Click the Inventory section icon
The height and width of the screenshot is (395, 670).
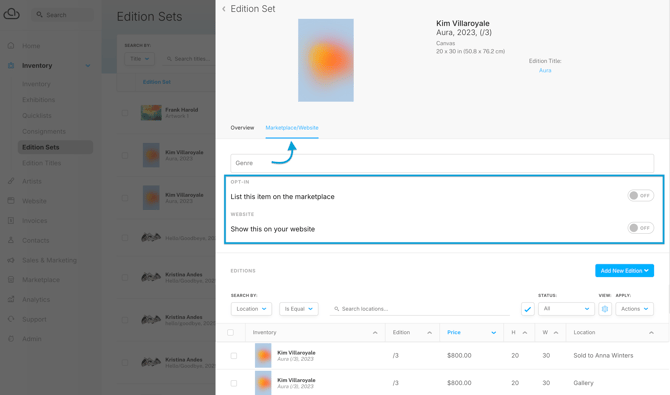click(x=11, y=65)
